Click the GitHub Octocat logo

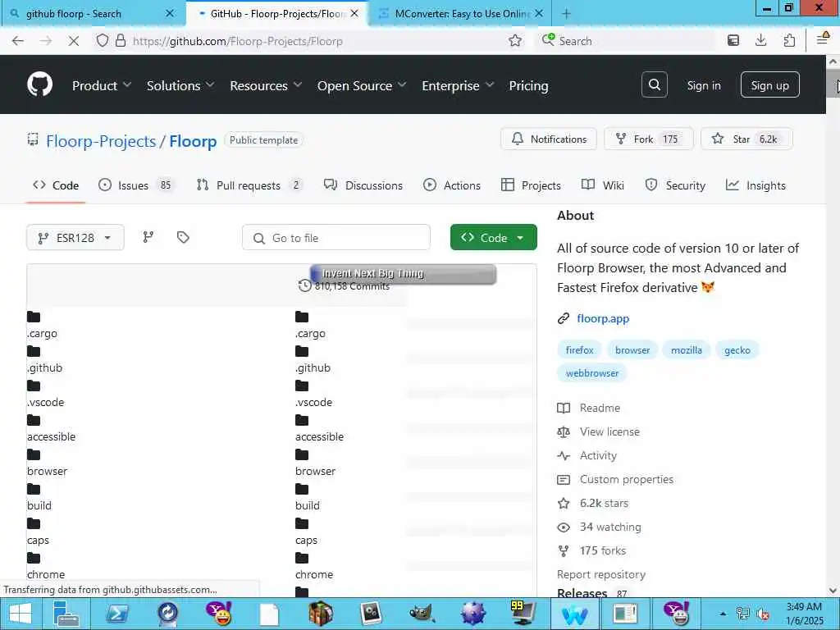pos(39,84)
